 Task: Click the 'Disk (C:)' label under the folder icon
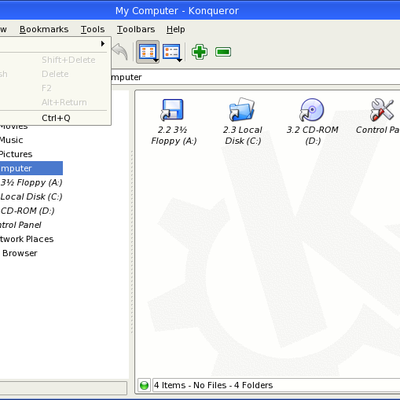pos(243,141)
